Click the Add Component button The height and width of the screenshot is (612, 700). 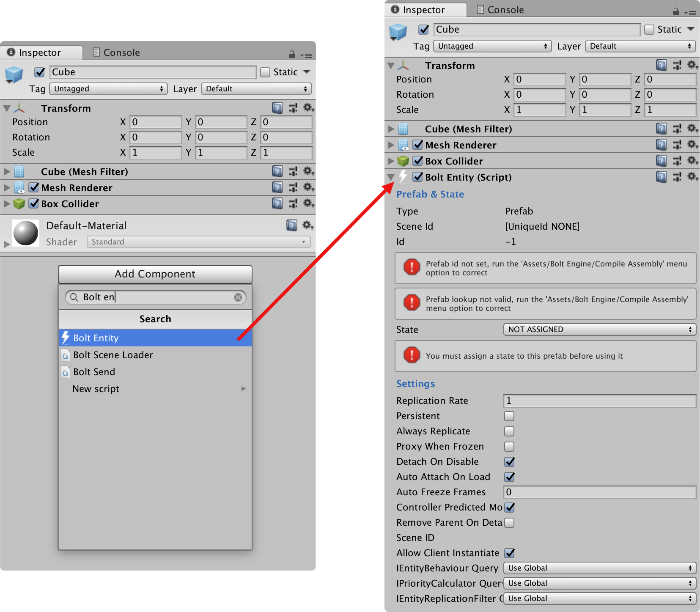pyautogui.click(x=155, y=274)
